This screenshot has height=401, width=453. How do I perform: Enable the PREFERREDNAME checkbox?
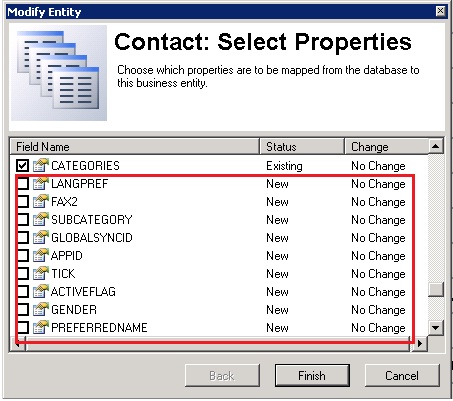[x=22, y=327]
